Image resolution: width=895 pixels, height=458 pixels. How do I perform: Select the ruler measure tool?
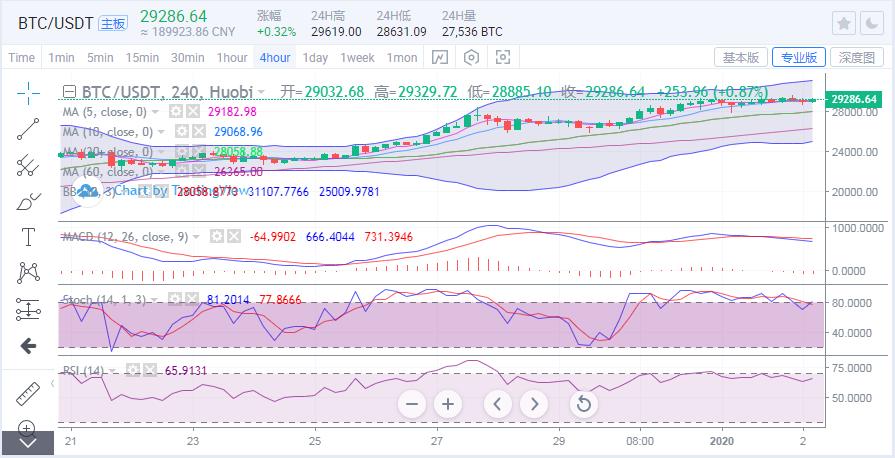(x=27, y=394)
